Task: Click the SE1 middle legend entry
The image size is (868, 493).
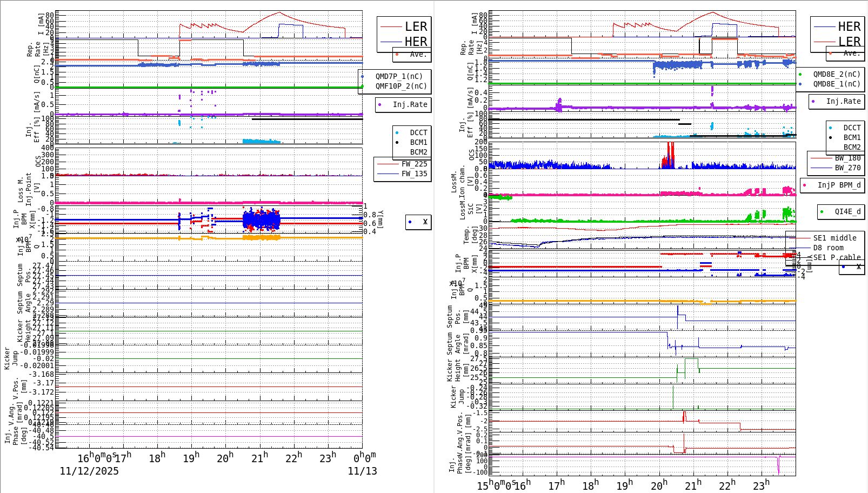Action: [834, 238]
